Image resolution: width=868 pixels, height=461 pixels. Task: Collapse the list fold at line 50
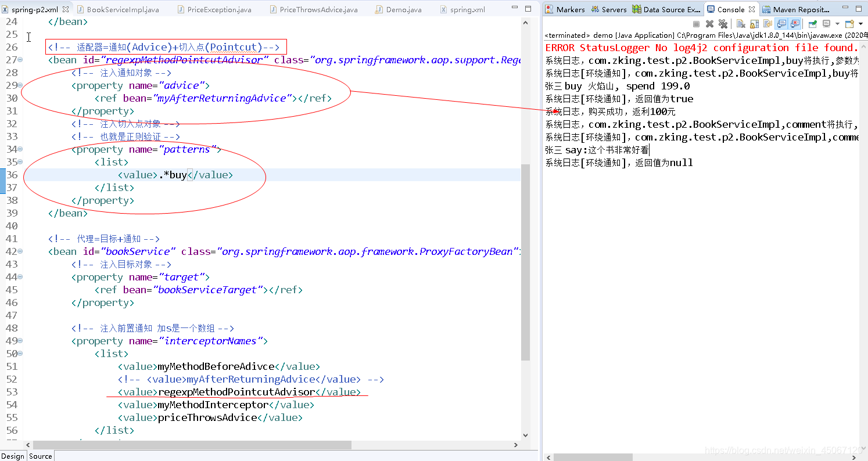point(20,354)
